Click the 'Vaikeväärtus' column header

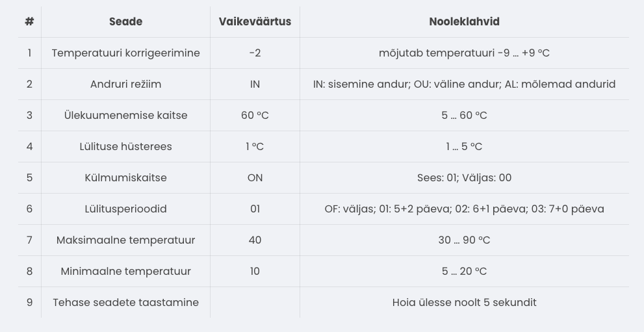click(x=255, y=21)
